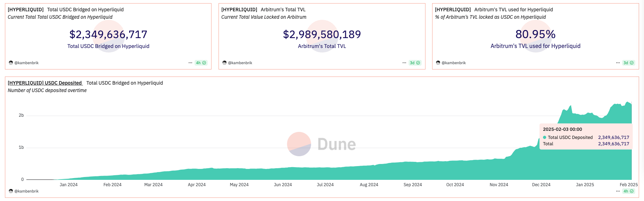Visit @kambenbrik profile below the USDC Deposited chart
The image size is (644, 201).
[x=26, y=191]
